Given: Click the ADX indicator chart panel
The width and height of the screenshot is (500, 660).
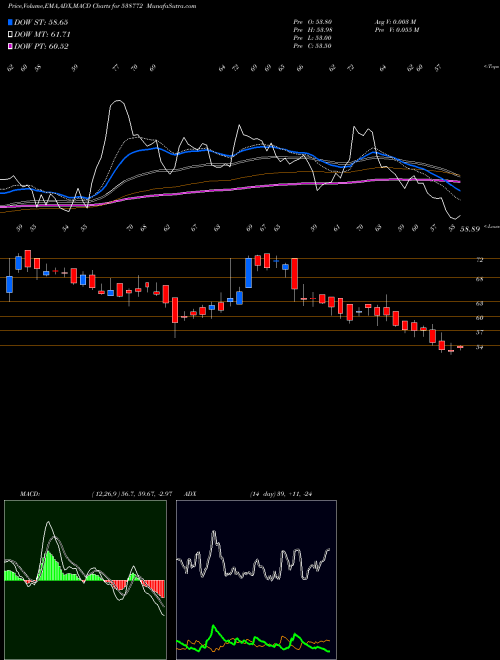Looking at the screenshot, I should (256, 580).
